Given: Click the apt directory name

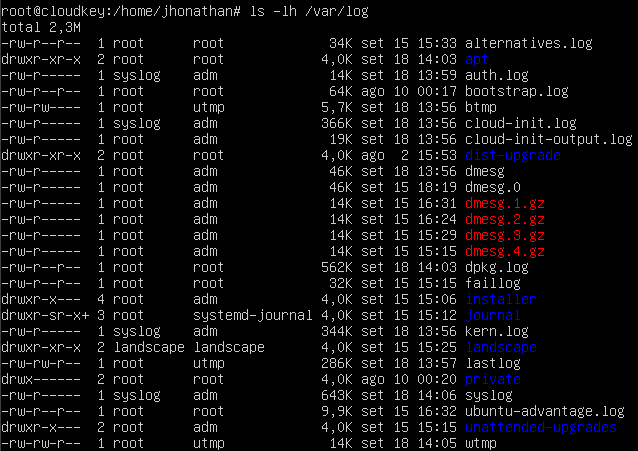Looking at the screenshot, I should (476, 60).
